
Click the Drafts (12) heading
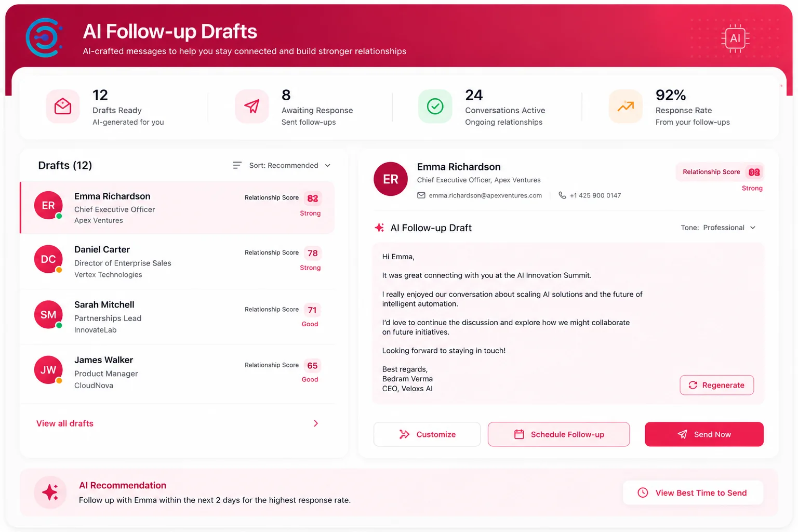[x=65, y=165]
